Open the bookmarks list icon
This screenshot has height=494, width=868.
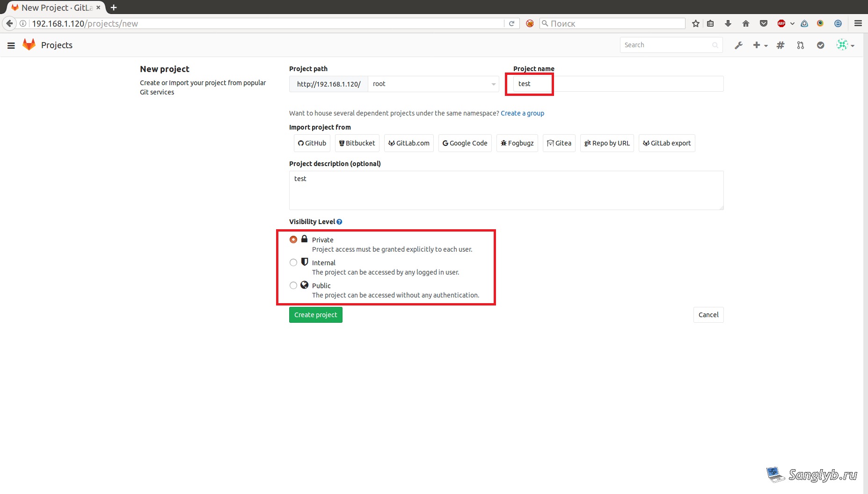[710, 23]
